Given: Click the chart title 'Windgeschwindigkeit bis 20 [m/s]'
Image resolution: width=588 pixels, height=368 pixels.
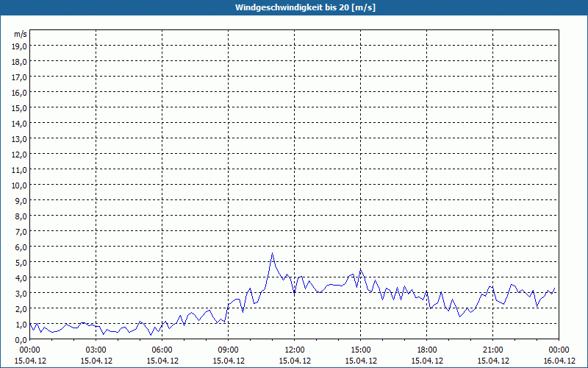Looking at the screenshot, I should [305, 7].
